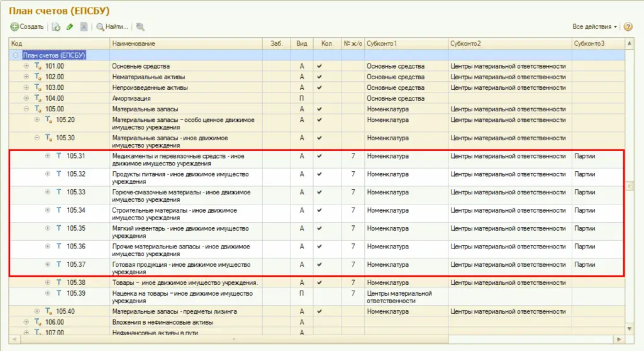644x351 pixels.
Task: Click the green Create (Создать) plus icon
Action: tap(14, 26)
